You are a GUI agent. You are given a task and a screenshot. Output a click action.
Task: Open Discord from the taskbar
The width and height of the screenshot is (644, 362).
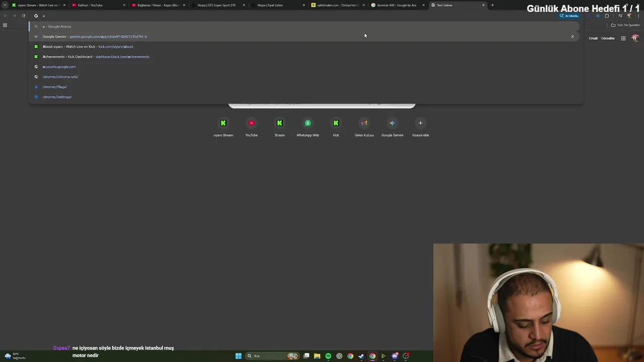[x=394, y=356]
